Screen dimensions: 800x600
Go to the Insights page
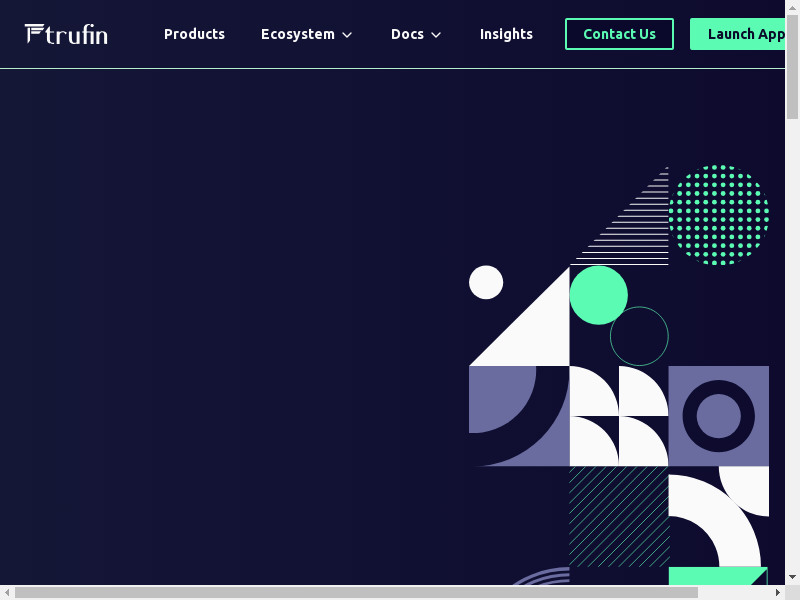[506, 34]
